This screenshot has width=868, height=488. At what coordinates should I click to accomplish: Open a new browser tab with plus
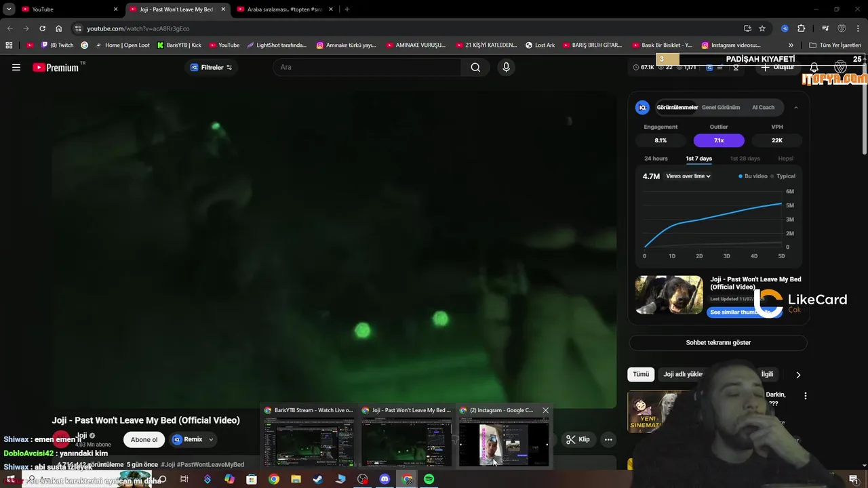[347, 9]
